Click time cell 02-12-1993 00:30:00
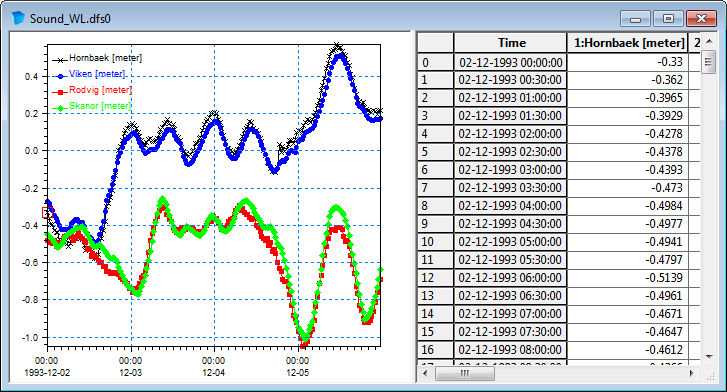Viewport: 727px width, 392px height. (510, 80)
